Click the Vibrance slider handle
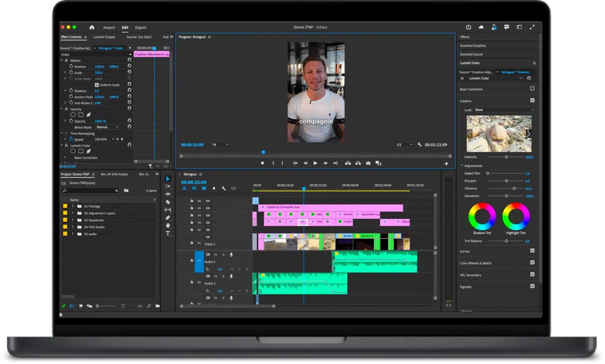 pos(514,188)
